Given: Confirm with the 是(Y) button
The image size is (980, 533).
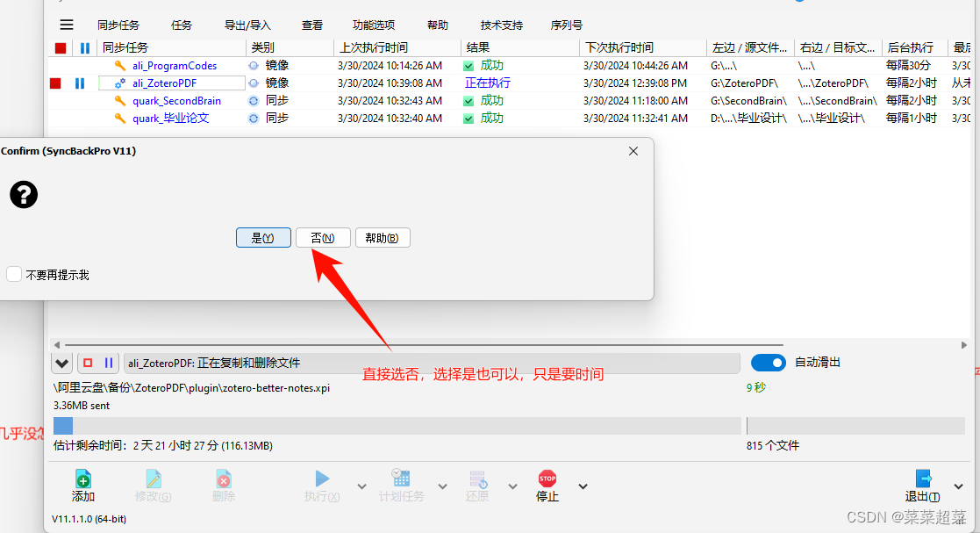Looking at the screenshot, I should [263, 238].
